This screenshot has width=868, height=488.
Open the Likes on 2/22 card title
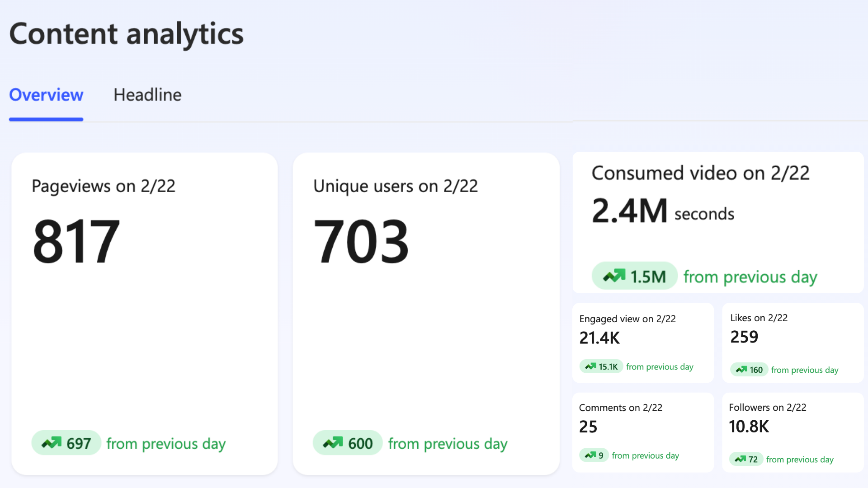[x=759, y=318]
